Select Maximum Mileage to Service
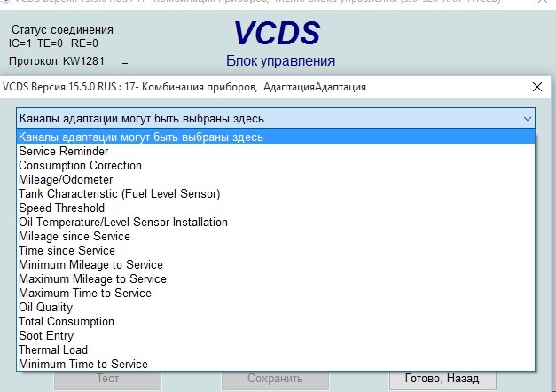The image size is (556, 392). [x=276, y=278]
